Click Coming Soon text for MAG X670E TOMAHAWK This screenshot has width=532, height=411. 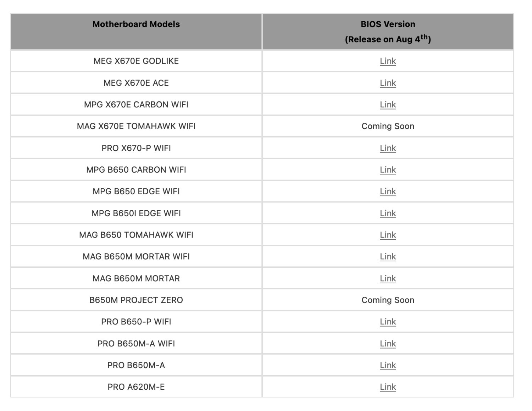pos(388,126)
